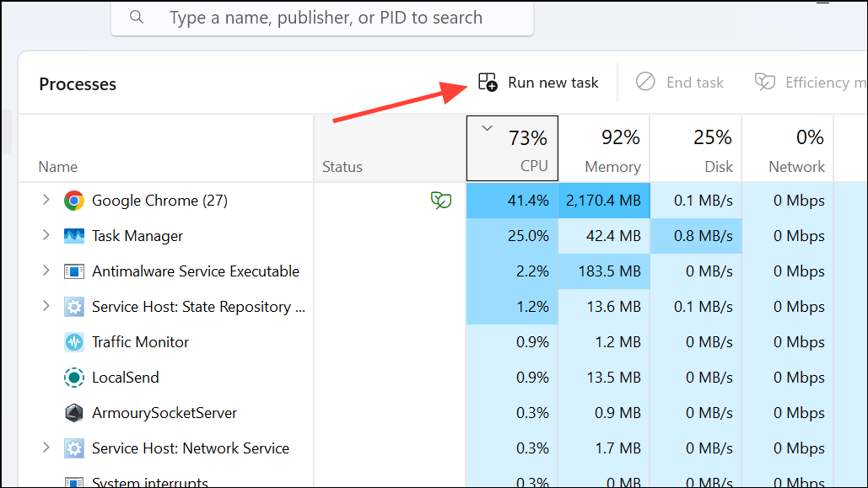
Task: Click the Antimalware Service Executable icon
Action: point(73,271)
